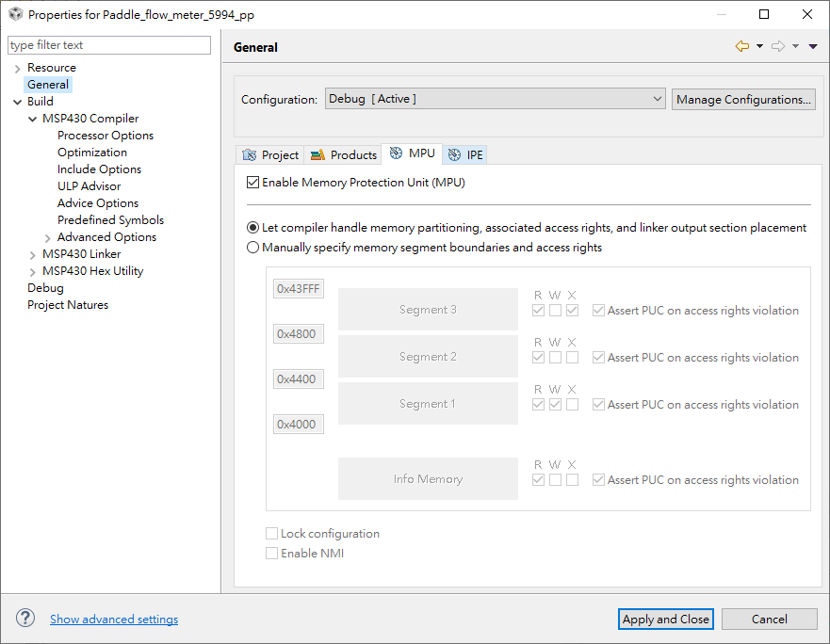The image size is (830, 644).
Task: Click Apply and Close button
Action: 665,620
